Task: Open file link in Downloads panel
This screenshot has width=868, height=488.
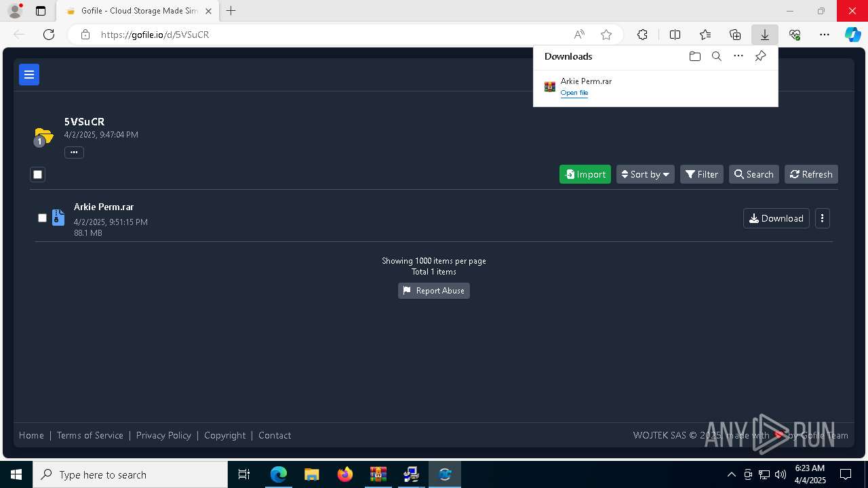Action: pos(574,93)
